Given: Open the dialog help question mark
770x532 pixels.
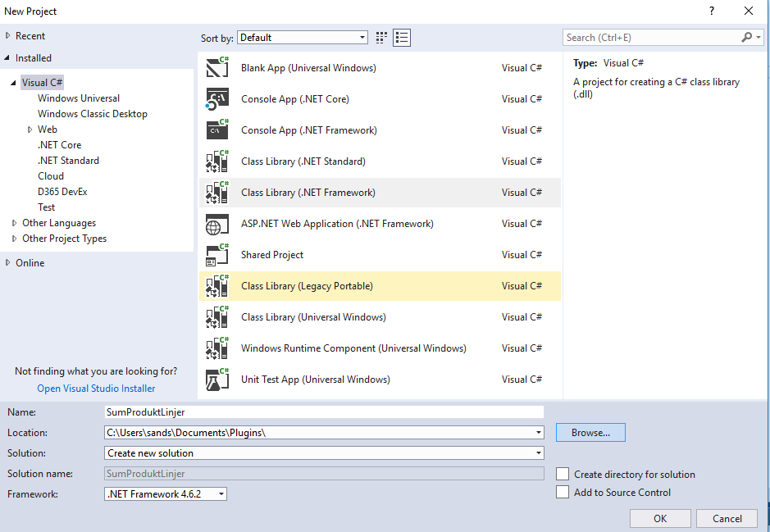Looking at the screenshot, I should (712, 11).
